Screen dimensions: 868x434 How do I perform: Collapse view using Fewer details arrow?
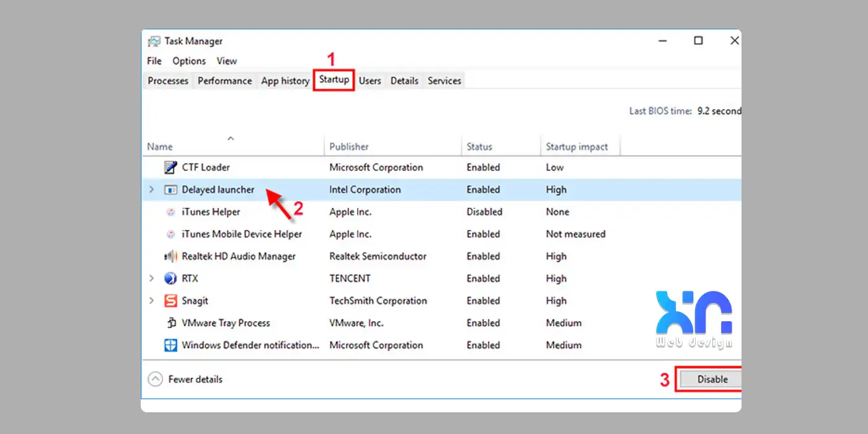155,379
